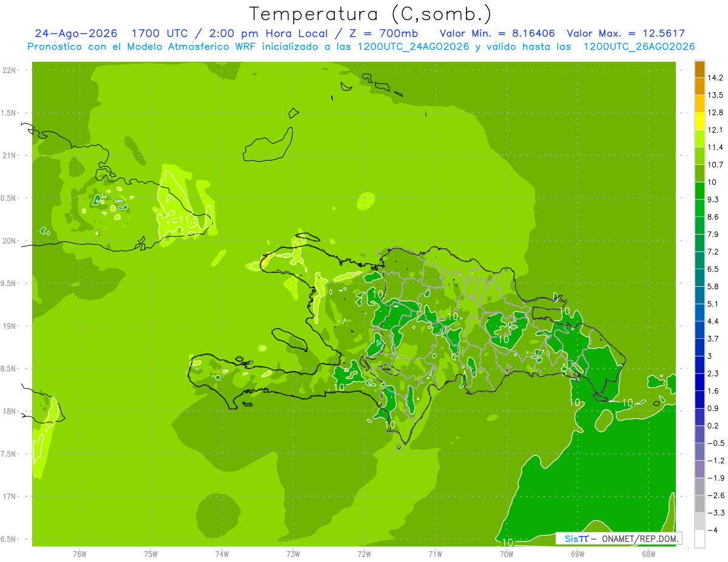Click the '20N' latitude axis label
728x562 pixels.
point(10,241)
